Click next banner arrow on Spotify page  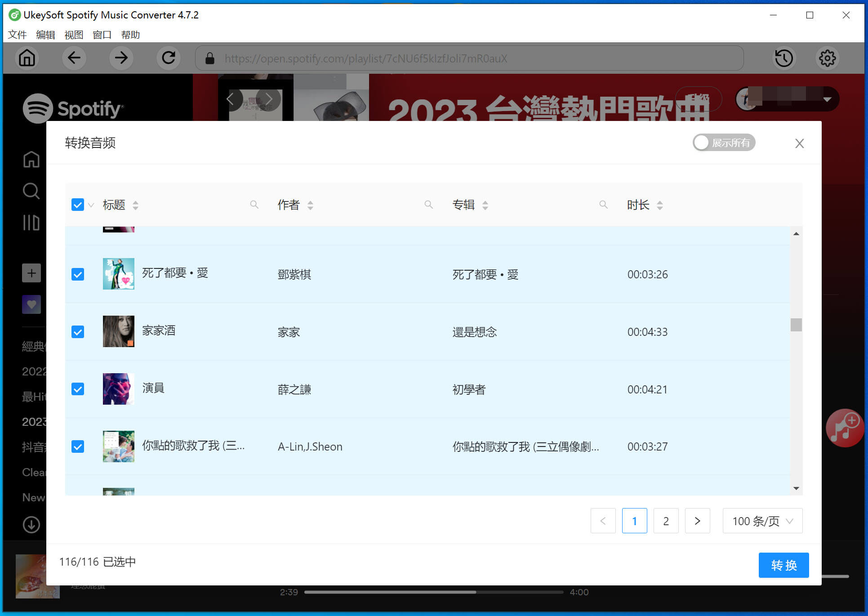269,99
